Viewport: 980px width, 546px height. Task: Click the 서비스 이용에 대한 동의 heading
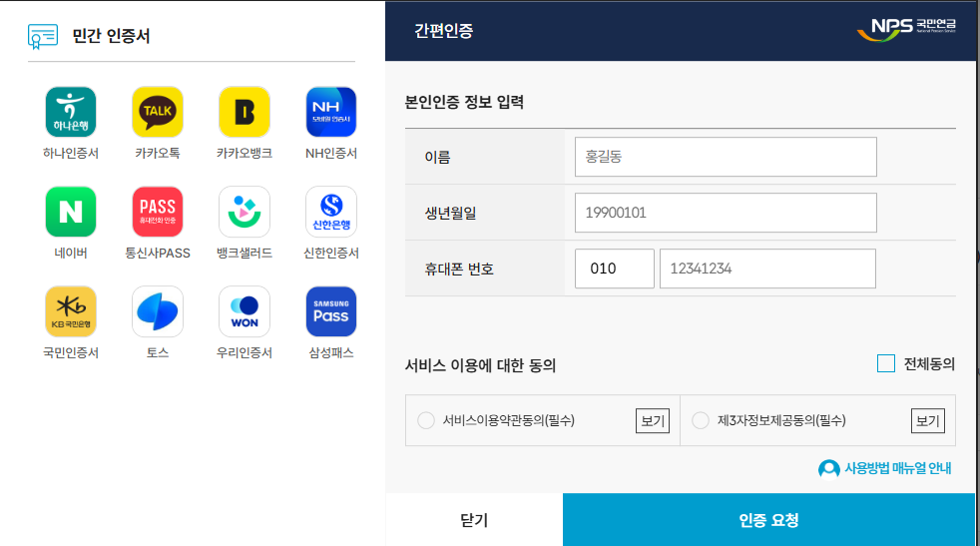click(481, 365)
